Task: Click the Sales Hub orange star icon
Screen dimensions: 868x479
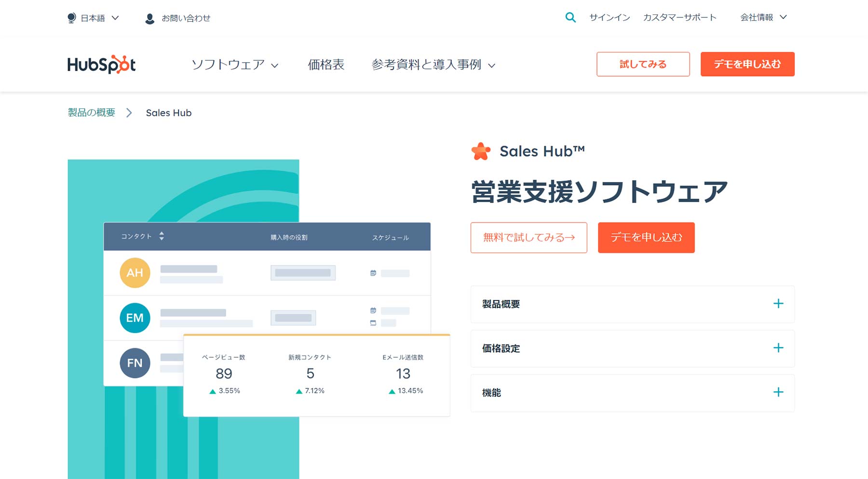Action: 481,151
